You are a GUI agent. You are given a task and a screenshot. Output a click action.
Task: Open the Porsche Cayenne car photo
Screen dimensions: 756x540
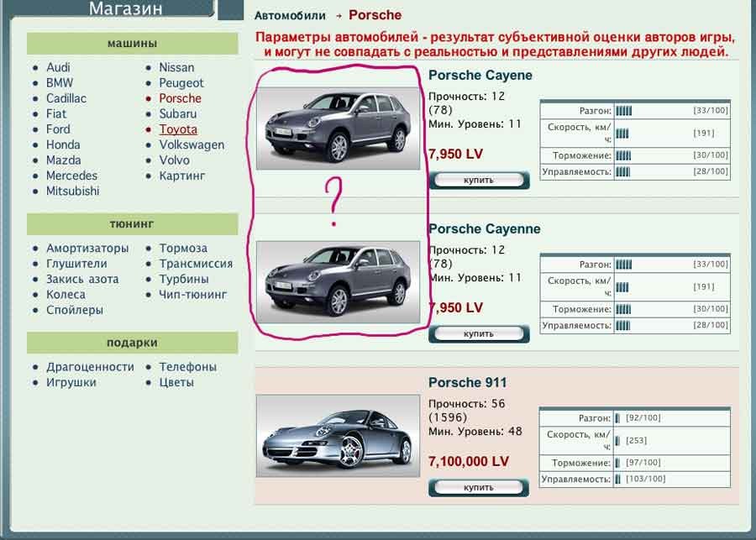point(338,282)
